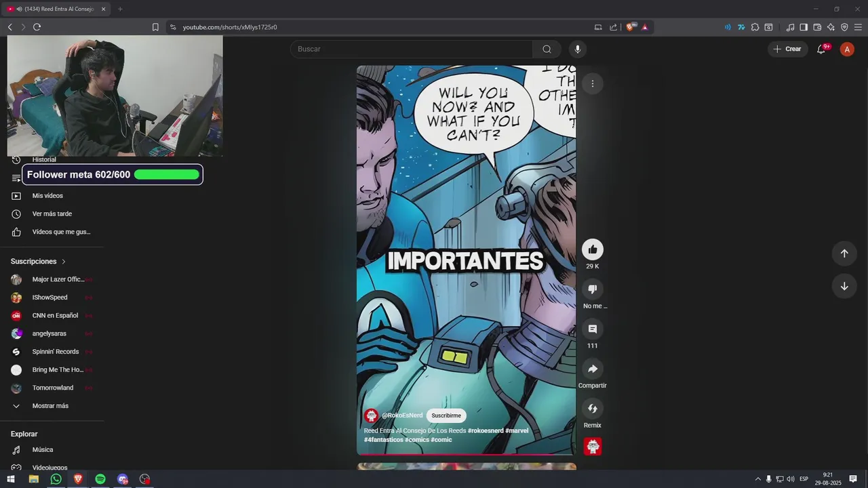The image size is (868, 488).
Task: Click the Crear button
Action: coord(787,49)
